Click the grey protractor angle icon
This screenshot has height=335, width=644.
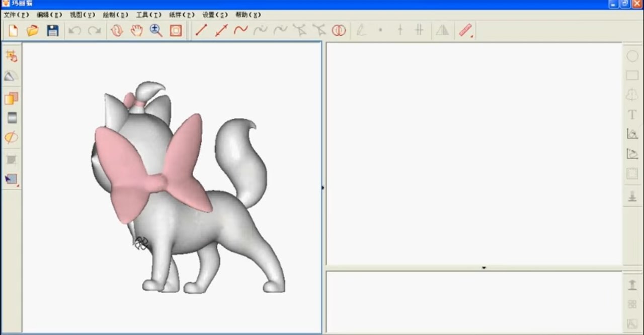point(12,76)
